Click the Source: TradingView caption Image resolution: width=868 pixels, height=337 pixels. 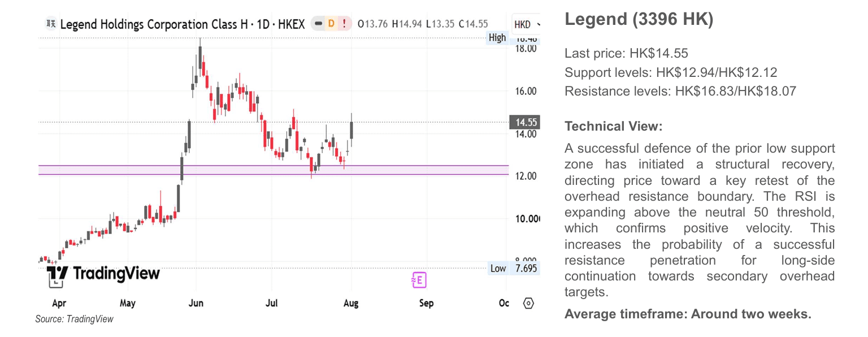coord(74,319)
